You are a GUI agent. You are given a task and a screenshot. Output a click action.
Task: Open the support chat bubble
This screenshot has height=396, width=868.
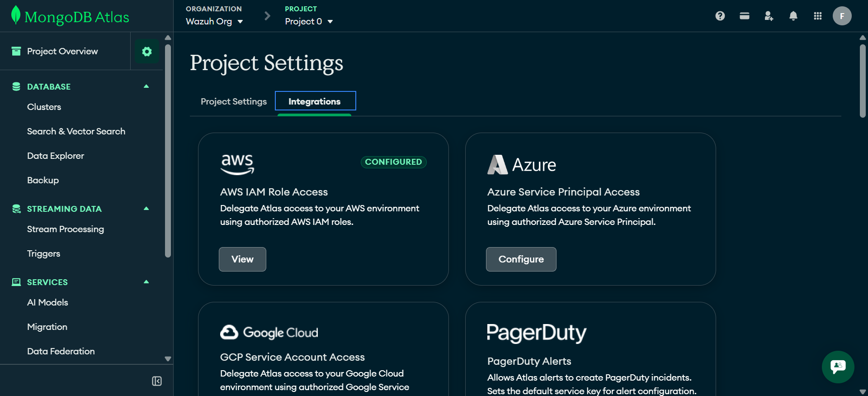click(x=838, y=367)
